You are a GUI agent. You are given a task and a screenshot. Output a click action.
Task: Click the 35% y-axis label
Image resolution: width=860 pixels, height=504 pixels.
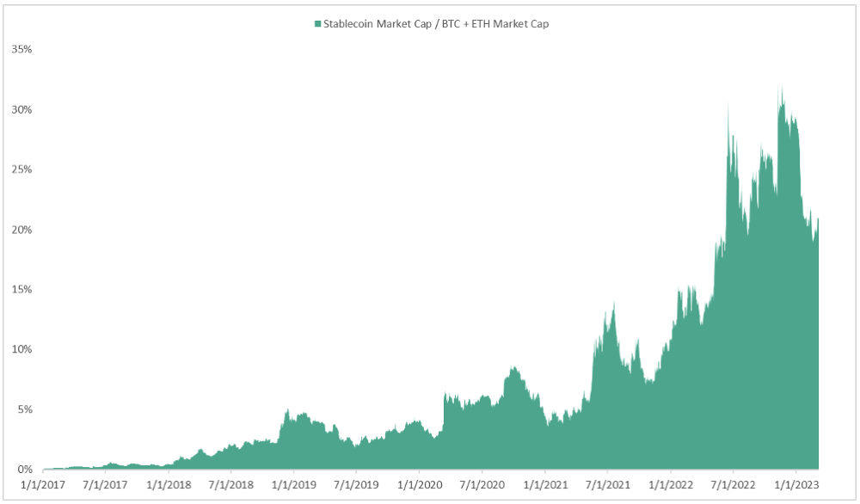(x=21, y=49)
